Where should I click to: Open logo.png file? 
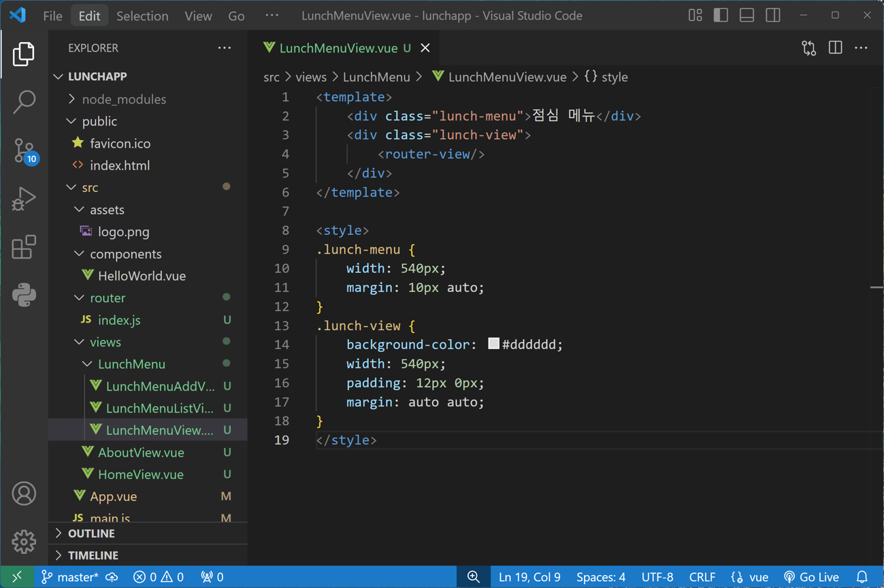pos(148,231)
